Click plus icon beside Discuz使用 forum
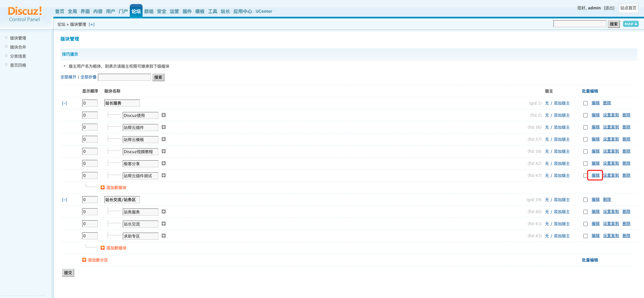 pos(164,115)
